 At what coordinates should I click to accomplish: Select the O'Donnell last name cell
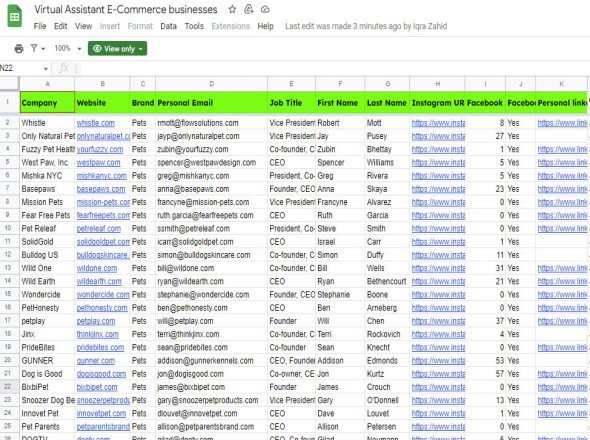coord(387,400)
